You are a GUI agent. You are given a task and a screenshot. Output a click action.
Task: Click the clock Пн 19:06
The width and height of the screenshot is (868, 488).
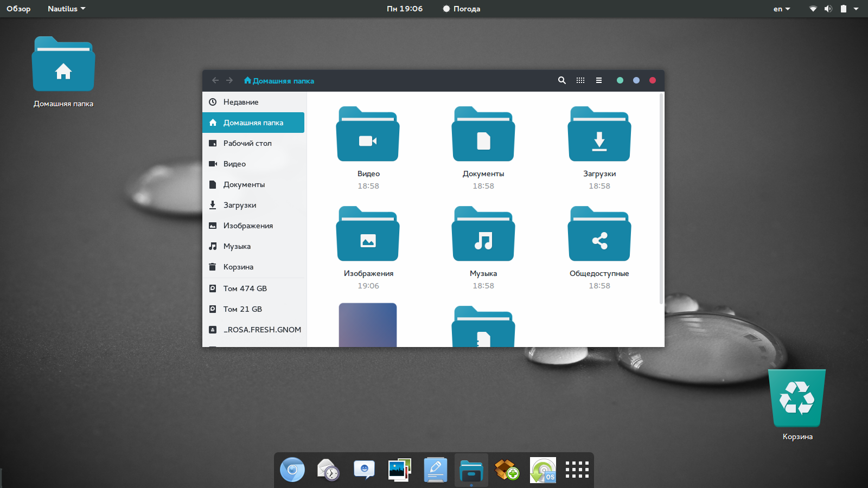tap(405, 9)
